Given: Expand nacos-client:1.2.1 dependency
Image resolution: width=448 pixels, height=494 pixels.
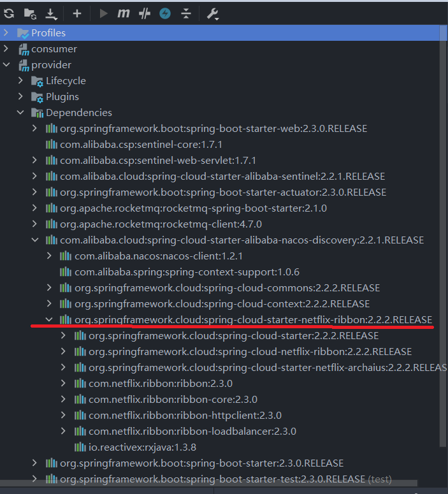Looking at the screenshot, I should [x=49, y=256].
